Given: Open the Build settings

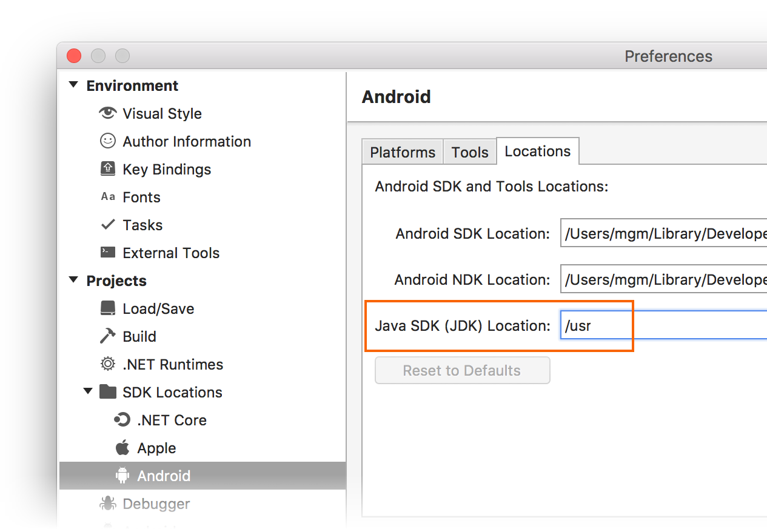Looking at the screenshot, I should coord(138,336).
